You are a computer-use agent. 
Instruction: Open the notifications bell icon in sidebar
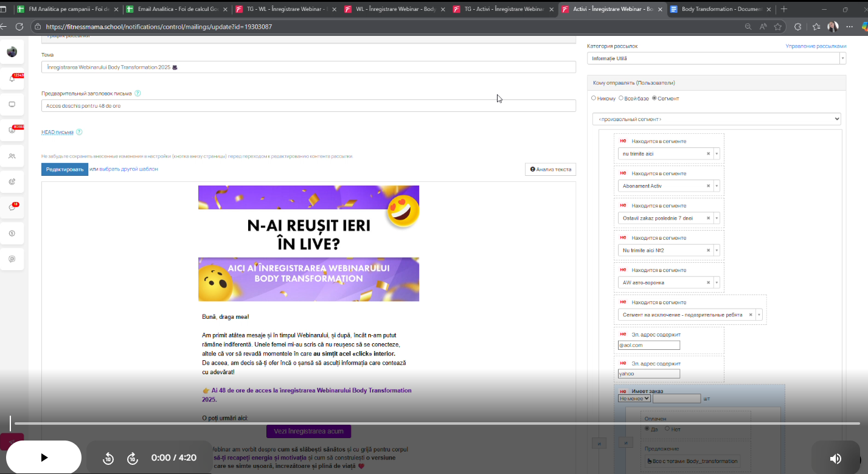pyautogui.click(x=12, y=79)
